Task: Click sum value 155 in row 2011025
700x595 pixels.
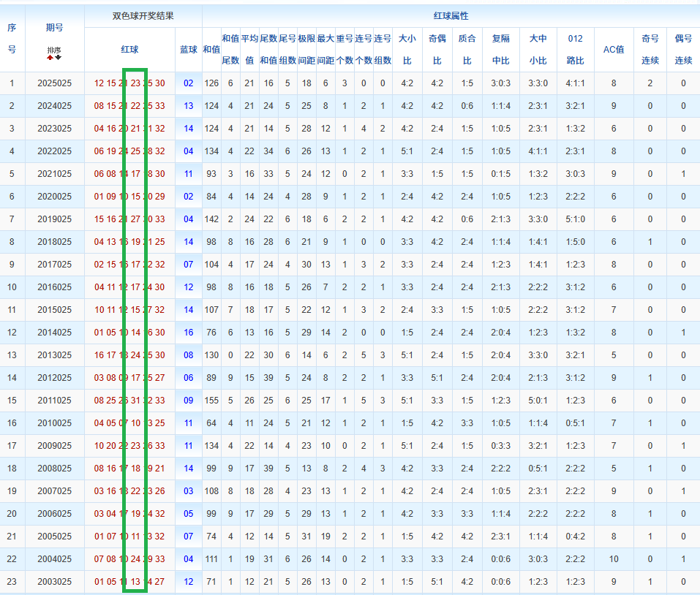Action: pos(211,401)
